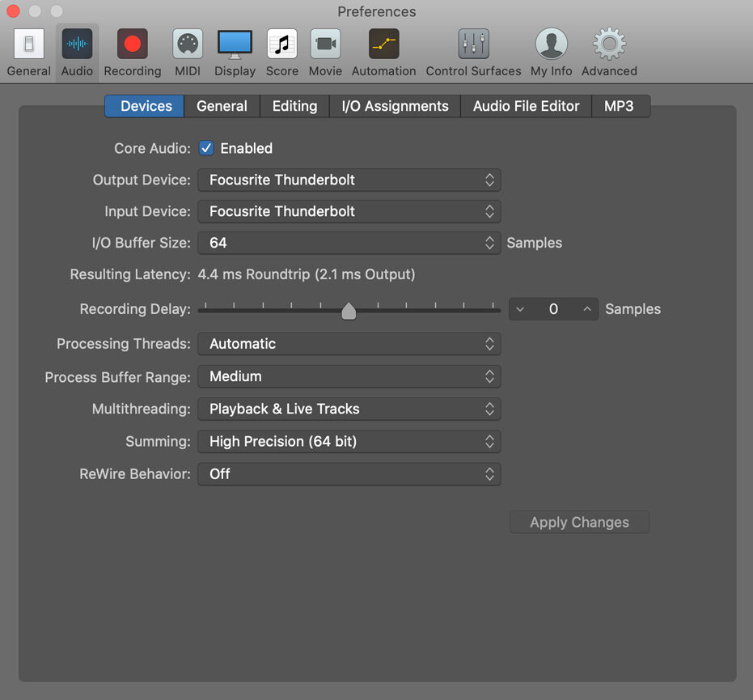Viewport: 753px width, 700px height.
Task: Click the Apply Changes button
Action: (x=580, y=522)
